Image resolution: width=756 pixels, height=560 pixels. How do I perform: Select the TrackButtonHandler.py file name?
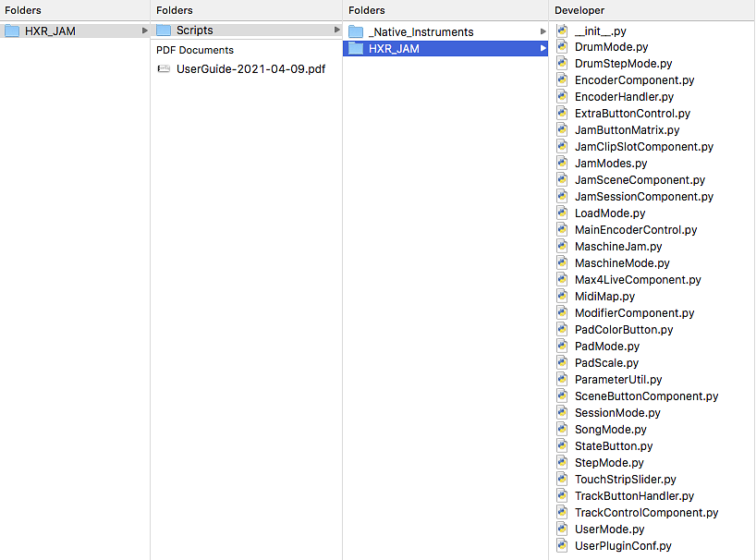tap(635, 496)
